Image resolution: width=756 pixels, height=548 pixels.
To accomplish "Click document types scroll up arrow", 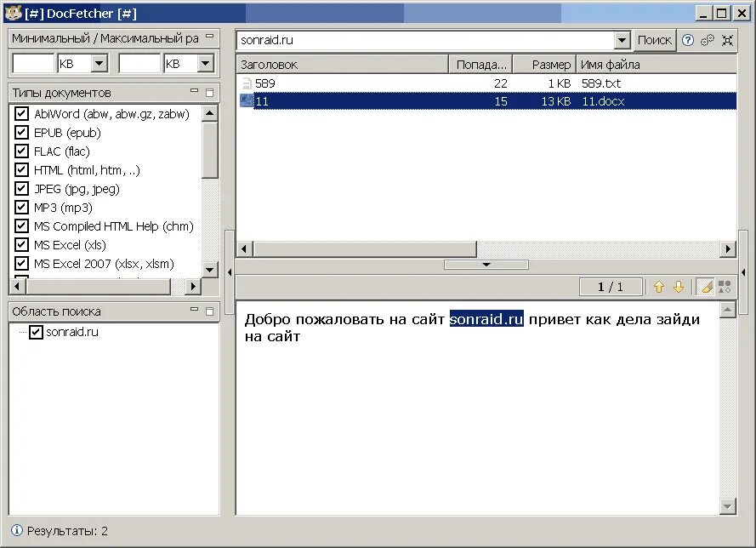I will (x=210, y=113).
